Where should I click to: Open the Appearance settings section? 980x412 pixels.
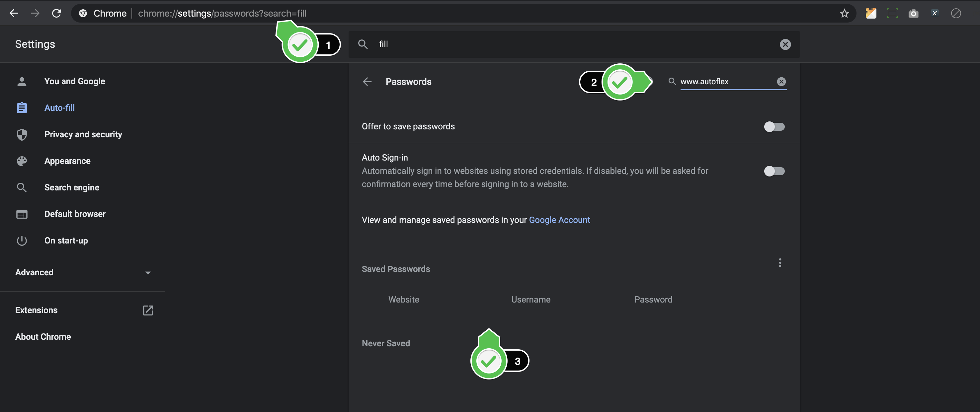click(x=67, y=161)
